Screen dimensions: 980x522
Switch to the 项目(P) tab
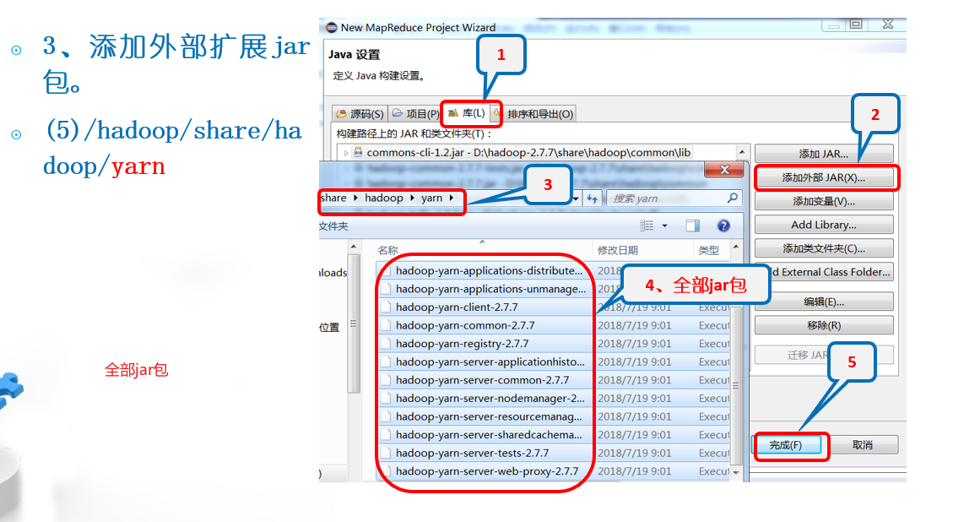pyautogui.click(x=415, y=114)
